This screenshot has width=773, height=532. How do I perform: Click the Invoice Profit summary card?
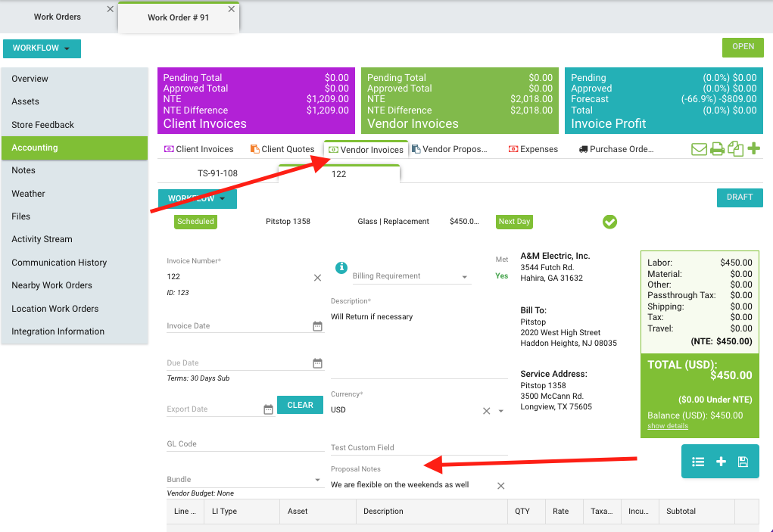663,101
